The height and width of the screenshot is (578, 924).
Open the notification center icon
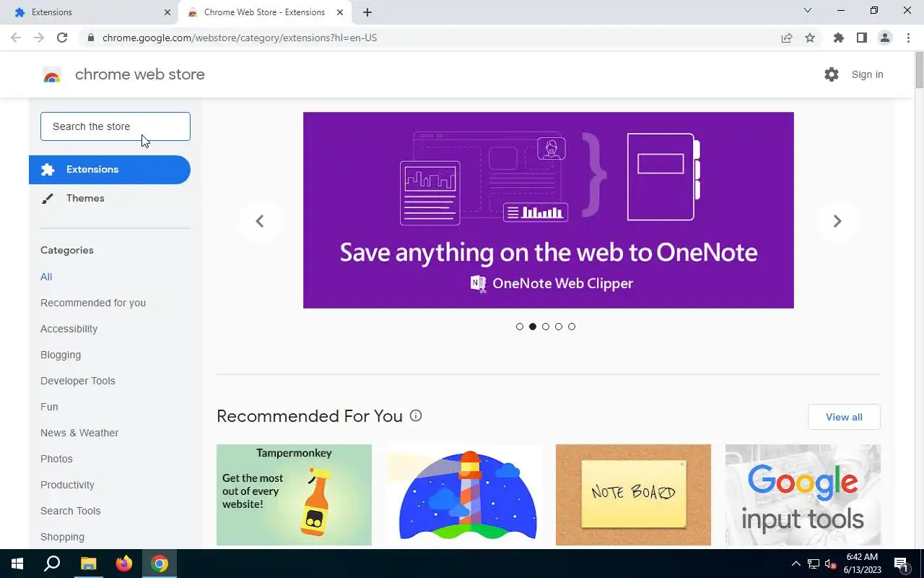point(901,564)
